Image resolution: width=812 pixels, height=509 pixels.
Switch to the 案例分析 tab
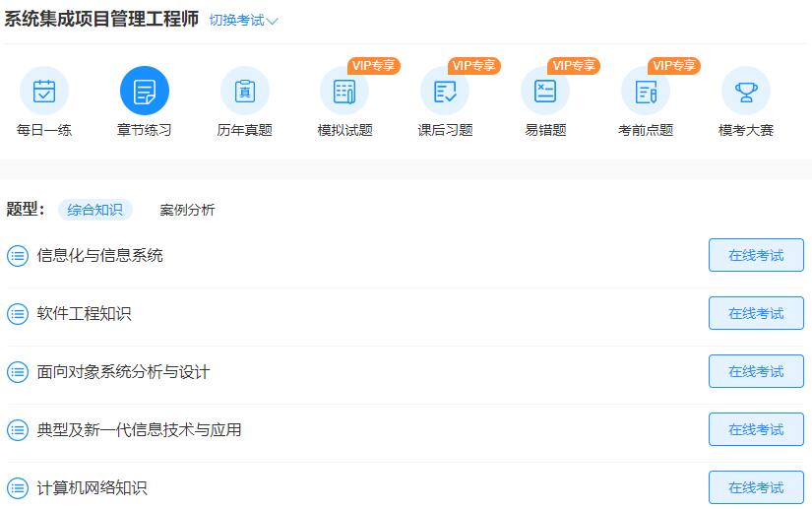187,210
